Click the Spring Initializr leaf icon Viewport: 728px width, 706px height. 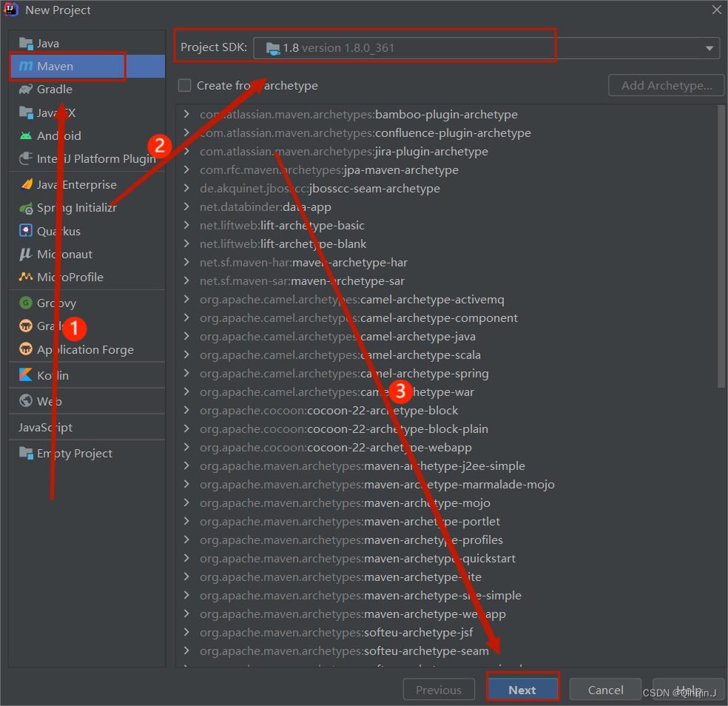pyautogui.click(x=26, y=208)
